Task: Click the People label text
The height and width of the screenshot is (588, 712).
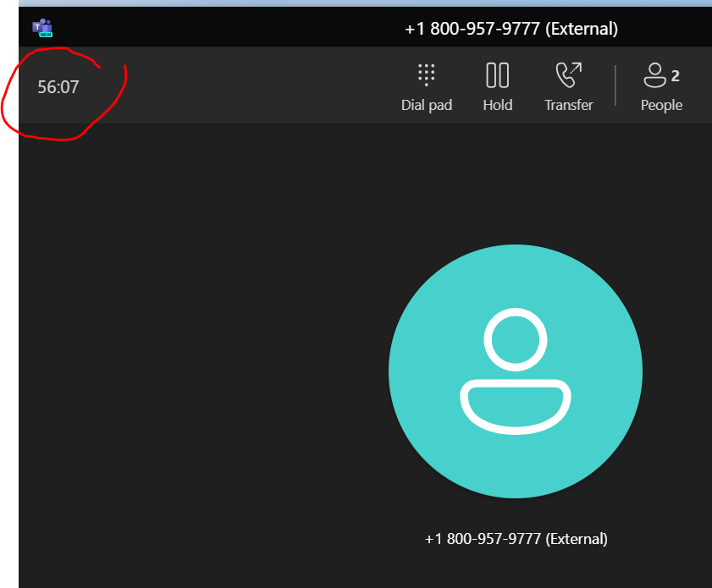Action: tap(660, 105)
